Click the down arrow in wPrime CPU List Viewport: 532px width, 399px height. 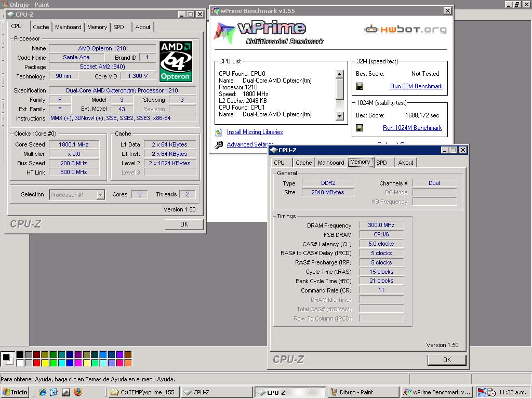coord(339,116)
